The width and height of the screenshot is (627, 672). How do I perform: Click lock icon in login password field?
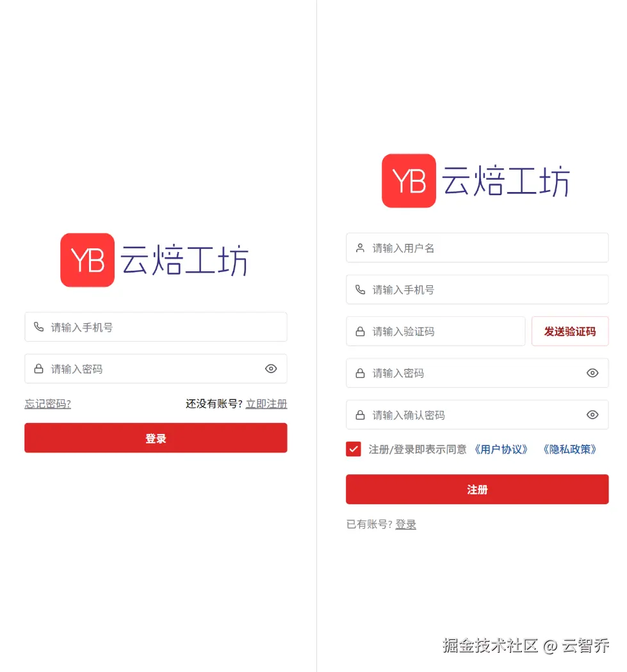pos(38,369)
